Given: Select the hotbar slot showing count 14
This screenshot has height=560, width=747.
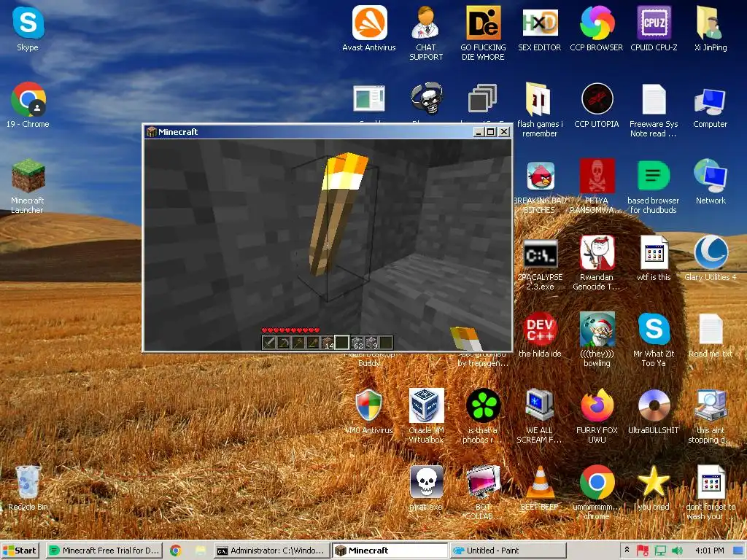Looking at the screenshot, I should pos(328,342).
